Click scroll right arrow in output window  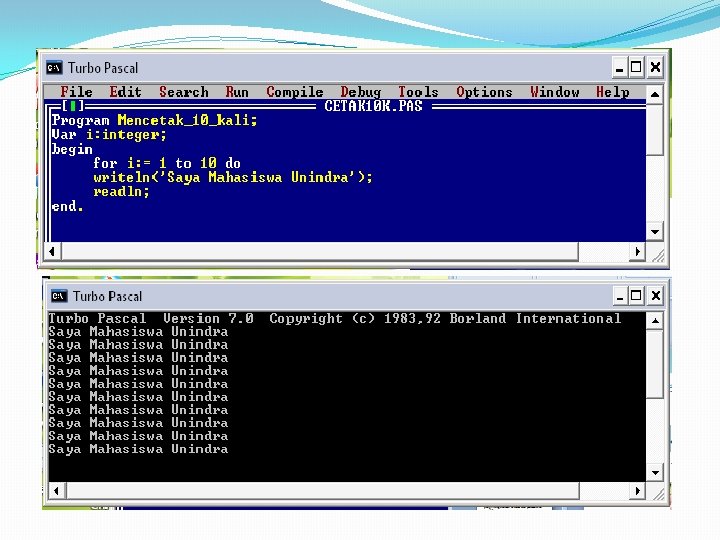tap(637, 491)
